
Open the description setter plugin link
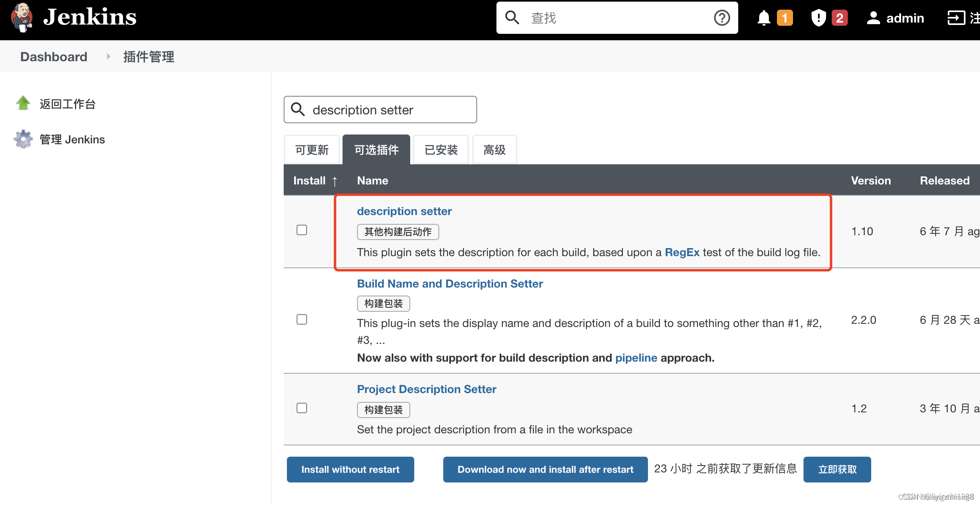click(x=404, y=211)
